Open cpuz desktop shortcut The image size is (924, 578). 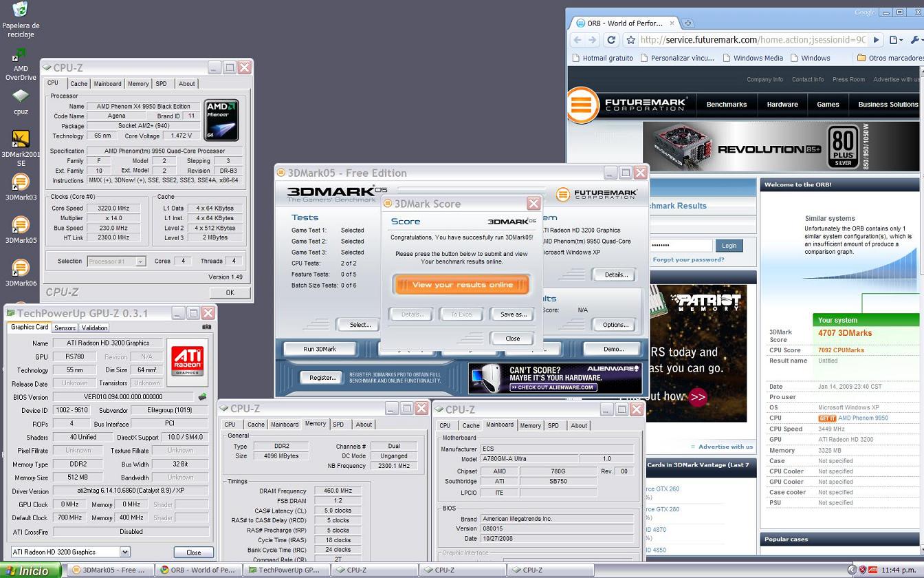[x=21, y=102]
